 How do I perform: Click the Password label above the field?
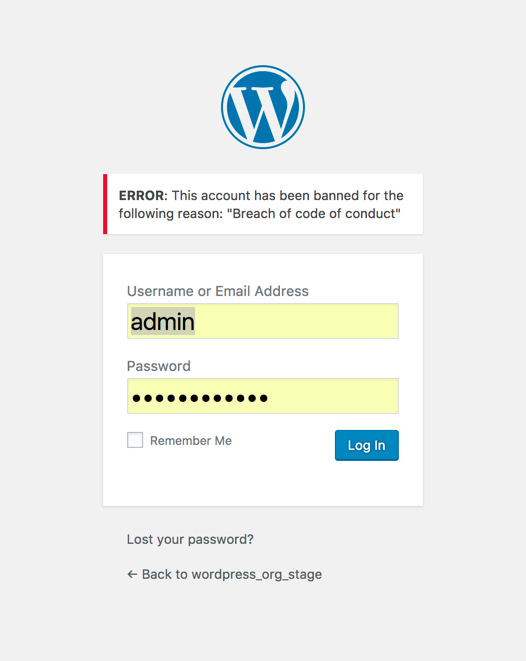point(159,366)
